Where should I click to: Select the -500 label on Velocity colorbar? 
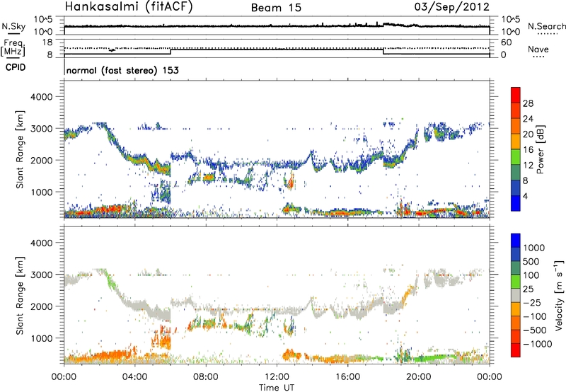[x=534, y=330]
